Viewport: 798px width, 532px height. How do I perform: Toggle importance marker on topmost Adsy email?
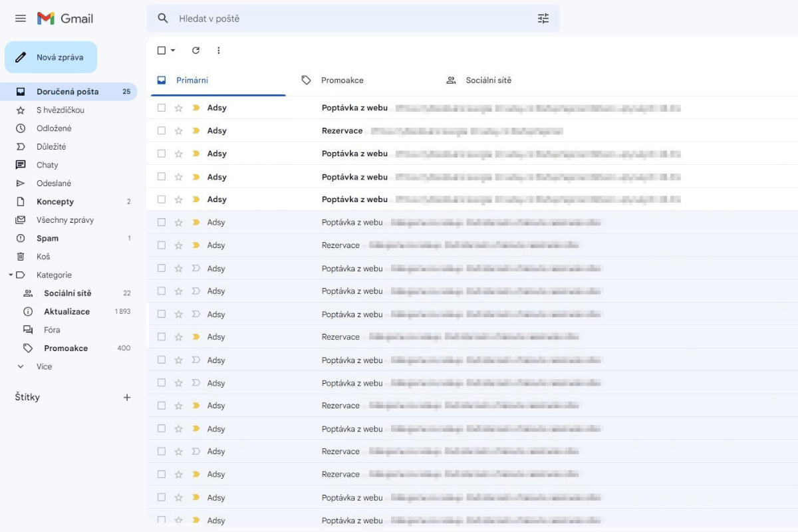[x=196, y=108]
